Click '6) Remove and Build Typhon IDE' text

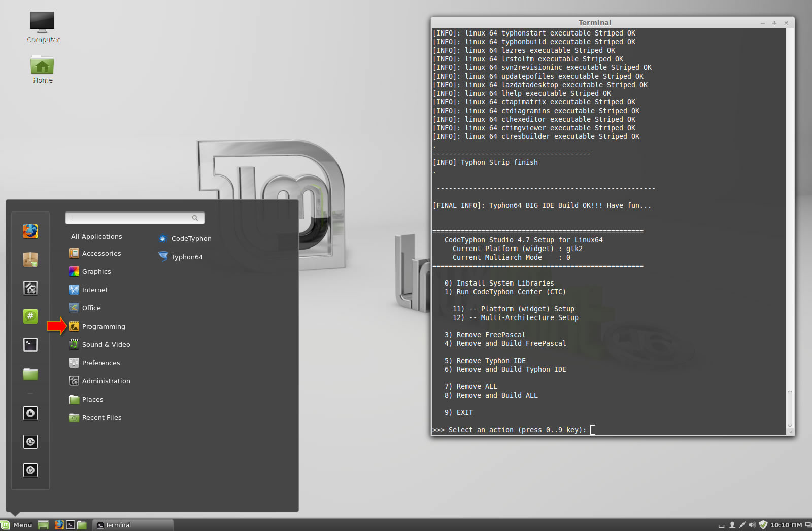coord(505,369)
